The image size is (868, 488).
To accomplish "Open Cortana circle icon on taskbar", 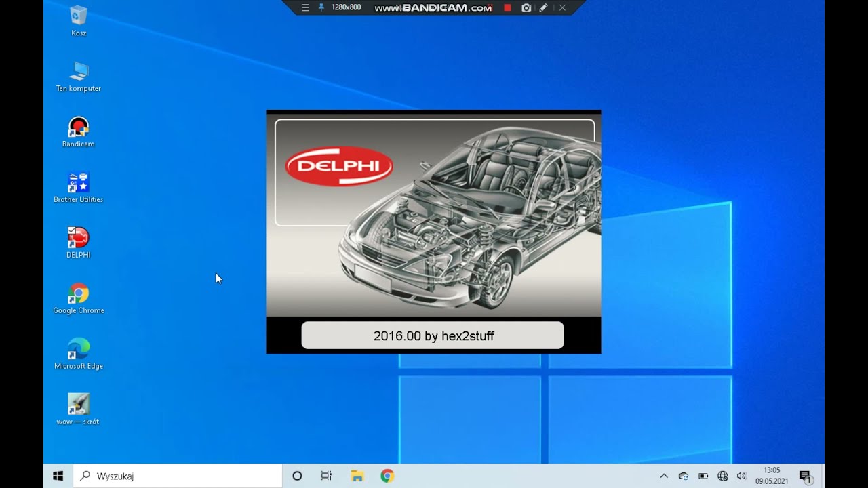I will [x=297, y=476].
